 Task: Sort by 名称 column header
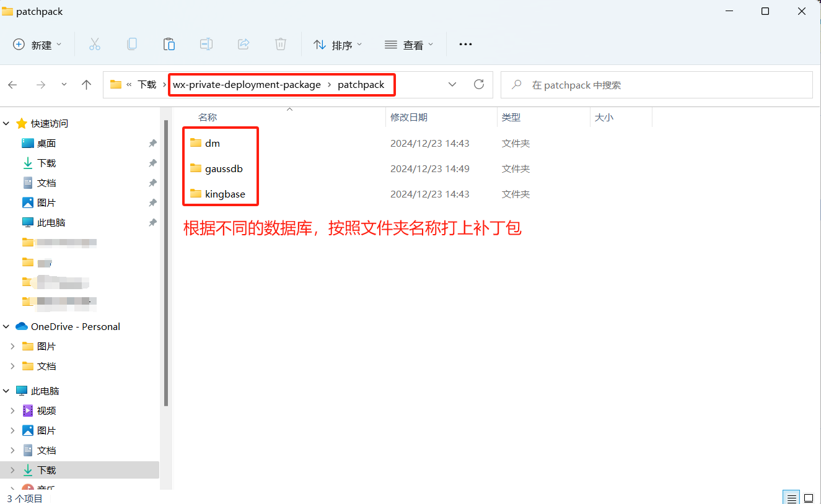tap(208, 117)
